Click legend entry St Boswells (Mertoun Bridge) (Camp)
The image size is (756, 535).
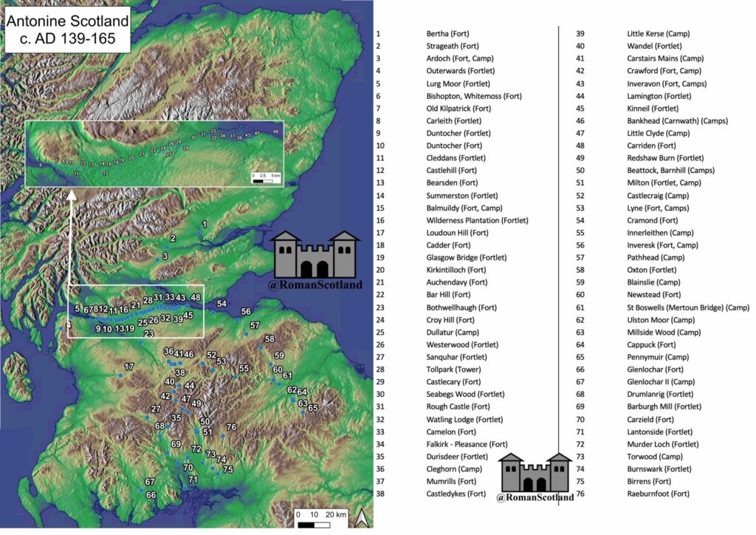point(688,307)
